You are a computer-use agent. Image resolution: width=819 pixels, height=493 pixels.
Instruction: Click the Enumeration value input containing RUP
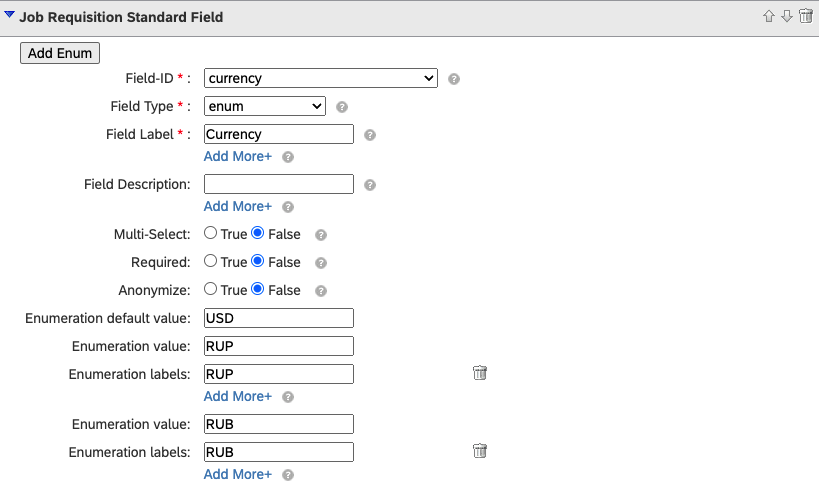279,346
